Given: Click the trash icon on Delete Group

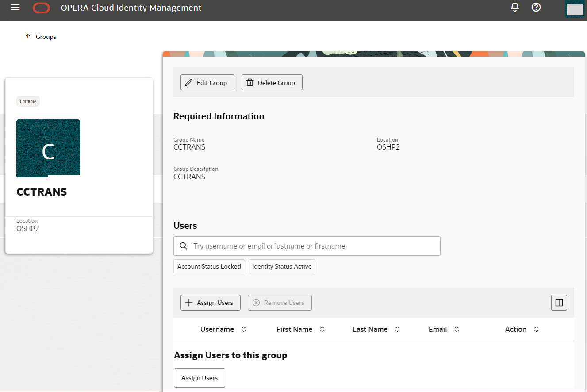Looking at the screenshot, I should pos(250,82).
